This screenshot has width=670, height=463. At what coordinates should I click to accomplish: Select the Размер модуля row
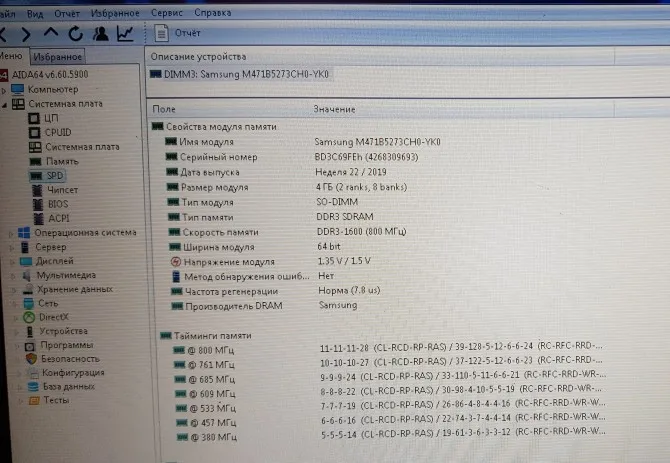point(287,188)
